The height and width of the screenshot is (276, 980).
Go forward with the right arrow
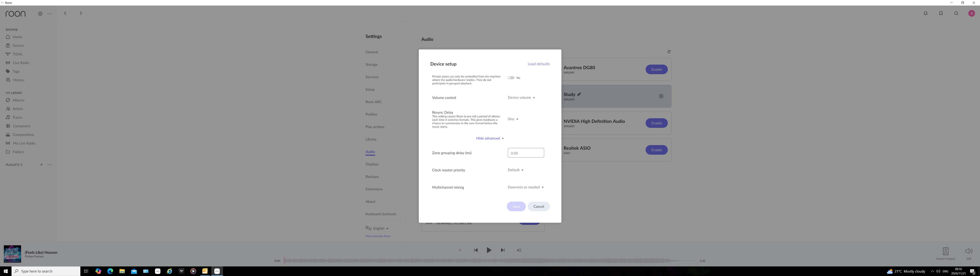click(81, 13)
